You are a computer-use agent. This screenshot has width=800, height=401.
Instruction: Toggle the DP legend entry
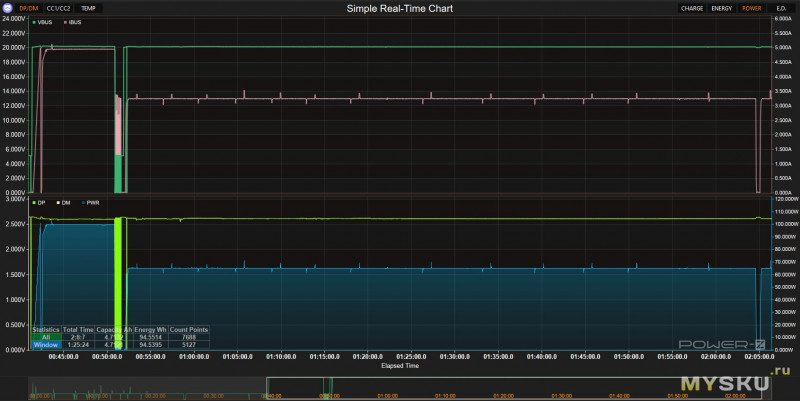[x=35, y=202]
